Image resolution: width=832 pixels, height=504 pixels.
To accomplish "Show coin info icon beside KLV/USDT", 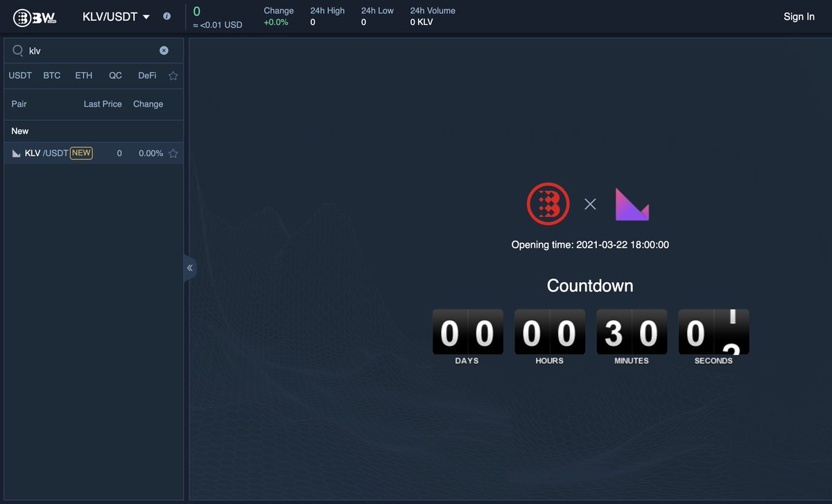I will coord(166,16).
